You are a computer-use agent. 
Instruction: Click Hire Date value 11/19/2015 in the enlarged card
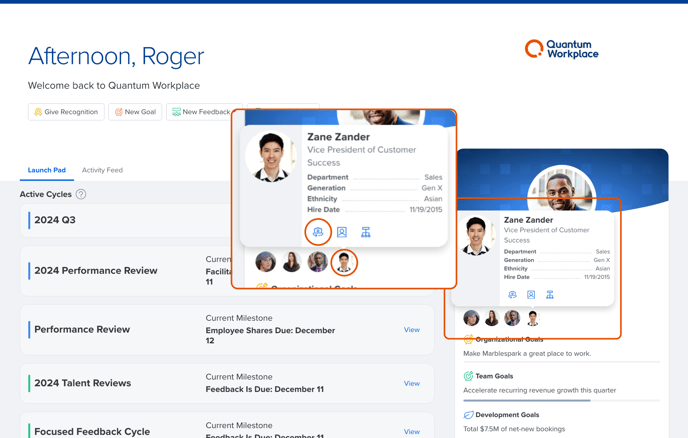pyautogui.click(x=426, y=210)
